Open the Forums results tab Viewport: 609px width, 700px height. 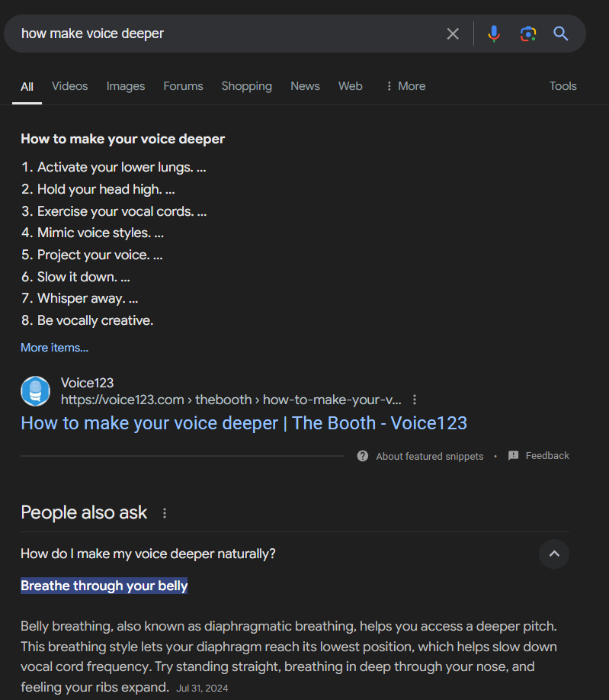(x=183, y=86)
